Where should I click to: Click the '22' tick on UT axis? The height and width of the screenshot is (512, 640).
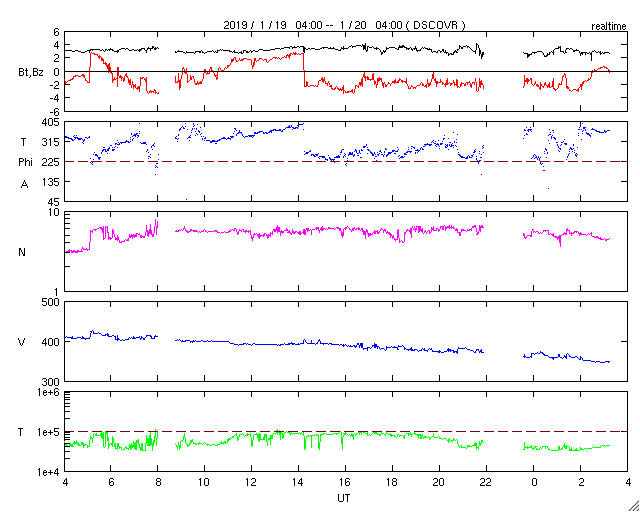[x=486, y=482]
